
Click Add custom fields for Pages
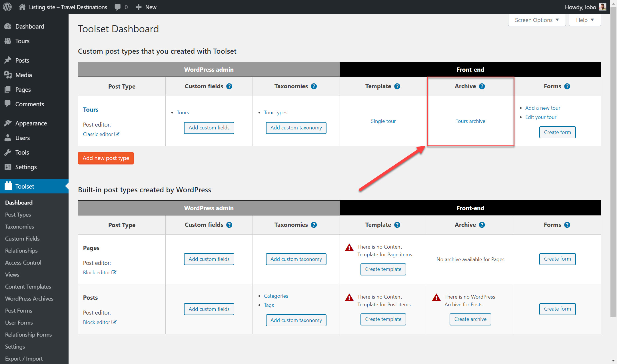(209, 259)
